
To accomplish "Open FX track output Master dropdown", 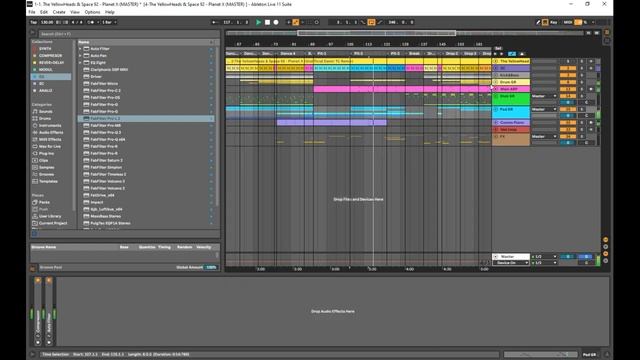I will pos(544,136).
